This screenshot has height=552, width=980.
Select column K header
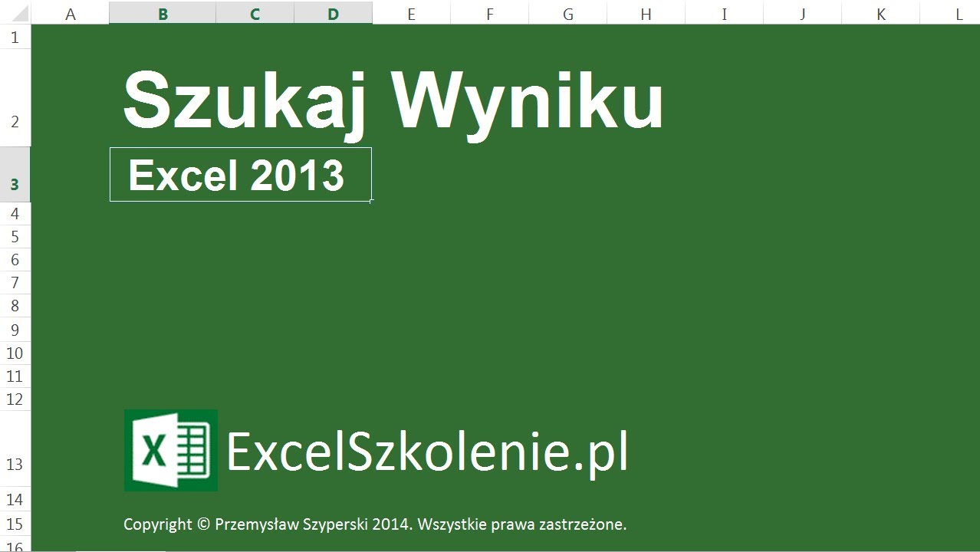click(x=880, y=13)
